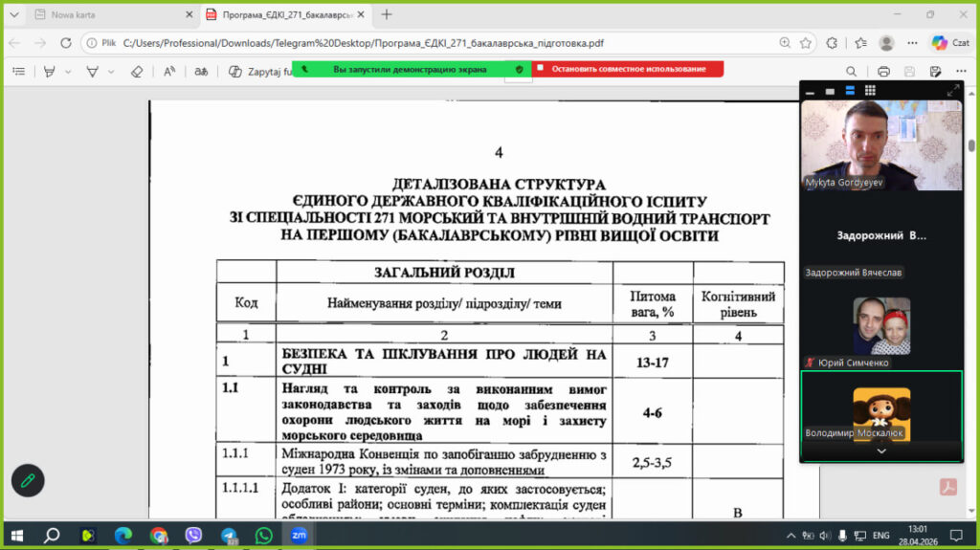Refresh the page
The width and height of the screenshot is (980, 550).
pos(66,42)
